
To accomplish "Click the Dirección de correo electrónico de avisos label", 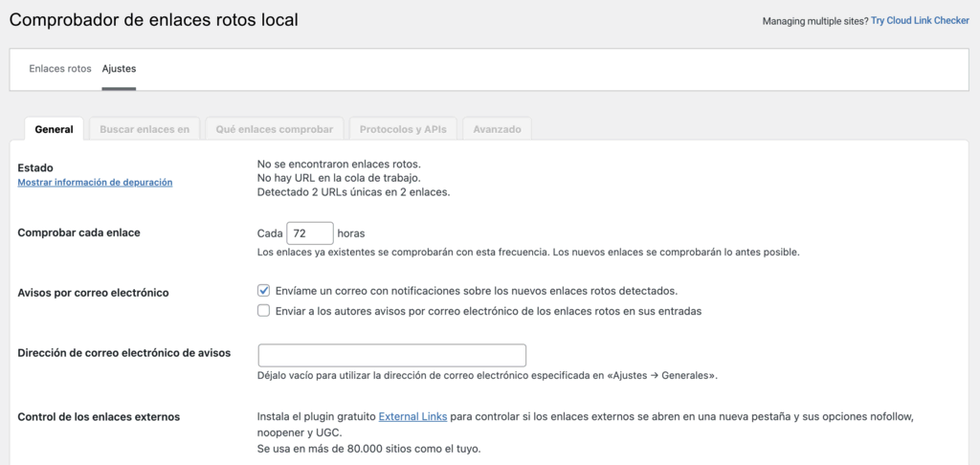I will [x=124, y=352].
